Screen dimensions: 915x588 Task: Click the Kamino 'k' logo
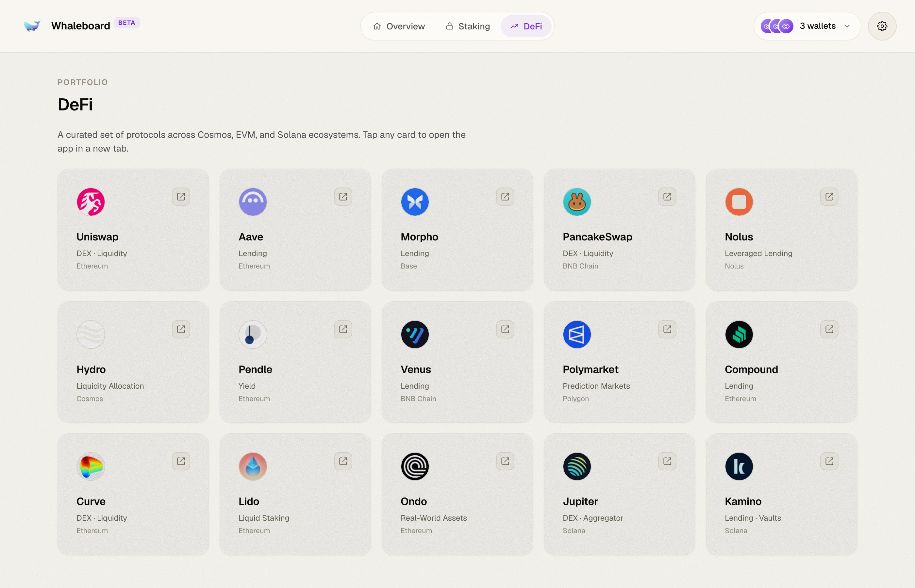(x=739, y=466)
